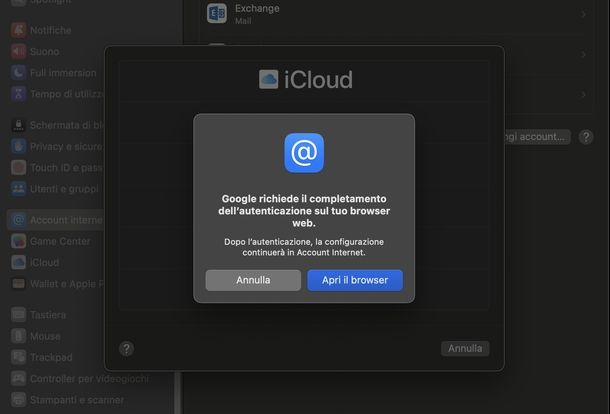The image size is (610, 414).
Task: Open Controller per videogiochi settings
Action: (x=89, y=379)
